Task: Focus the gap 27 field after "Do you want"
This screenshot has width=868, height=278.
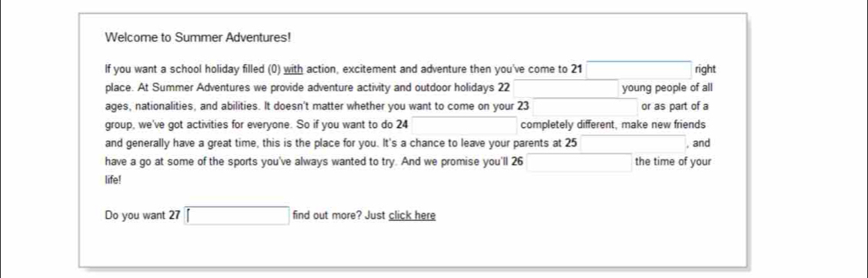Action: coord(237,216)
